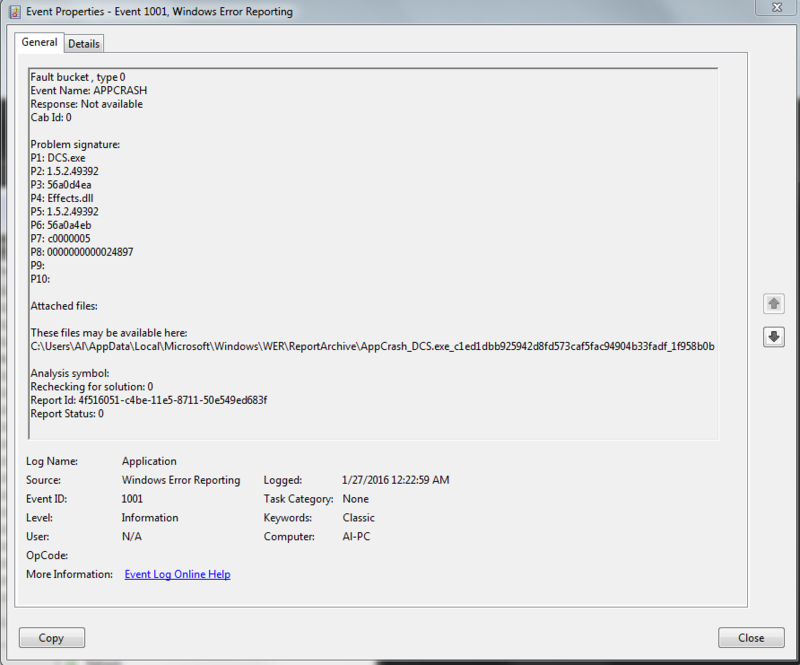This screenshot has height=665, width=800.
Task: Click the Log Name value 'Application'
Action: tap(149, 462)
